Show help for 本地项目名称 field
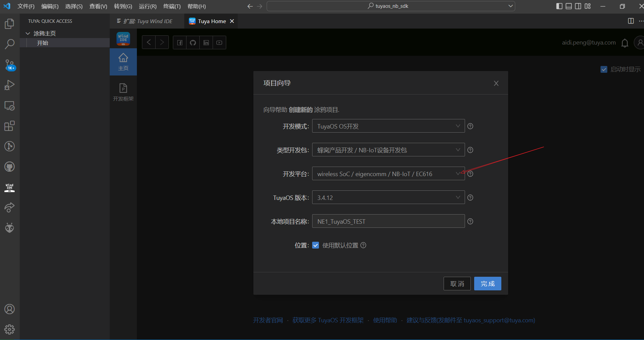Image resolution: width=644 pixels, height=340 pixels. point(470,221)
